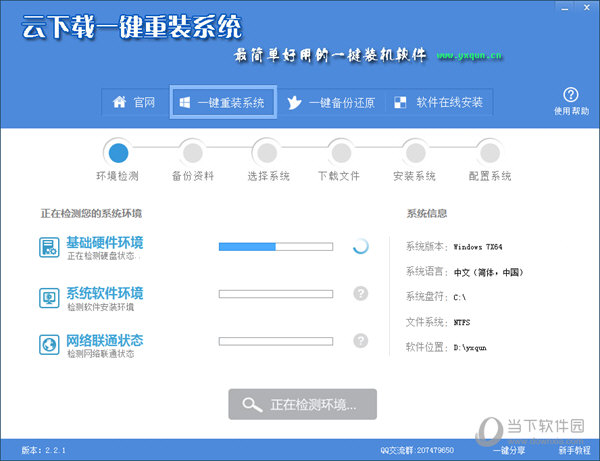This screenshot has width=600, height=461.
Task: Click the 网络联通状态 heading
Action: click(x=105, y=340)
